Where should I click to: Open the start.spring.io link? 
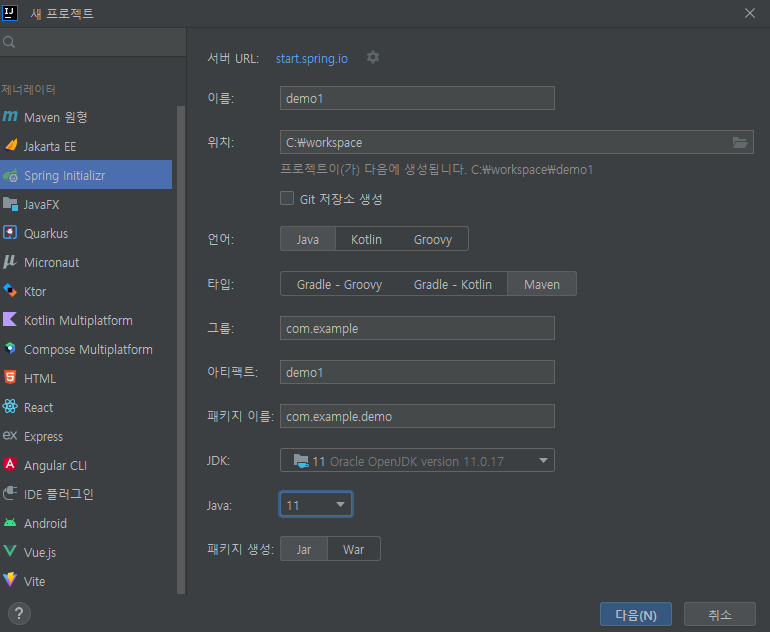311,58
